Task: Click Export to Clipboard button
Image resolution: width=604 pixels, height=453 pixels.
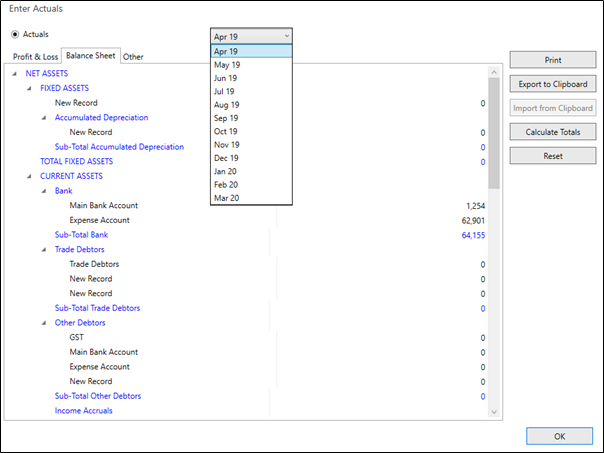Action: [553, 84]
